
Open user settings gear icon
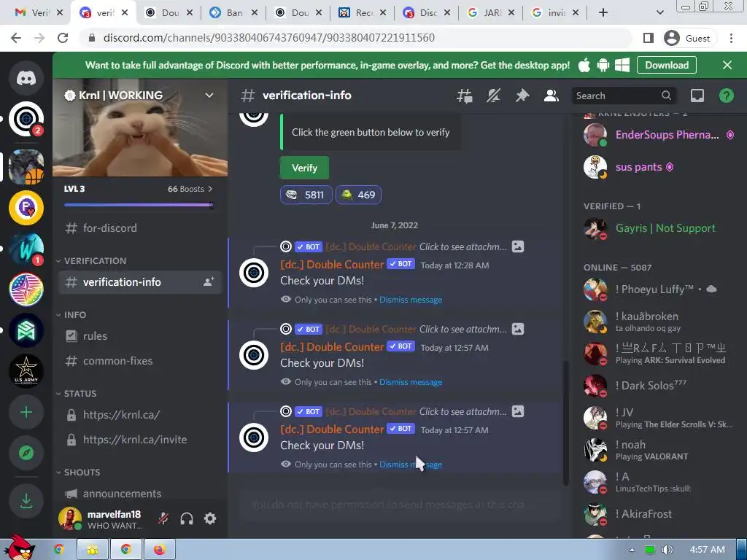pyautogui.click(x=210, y=518)
